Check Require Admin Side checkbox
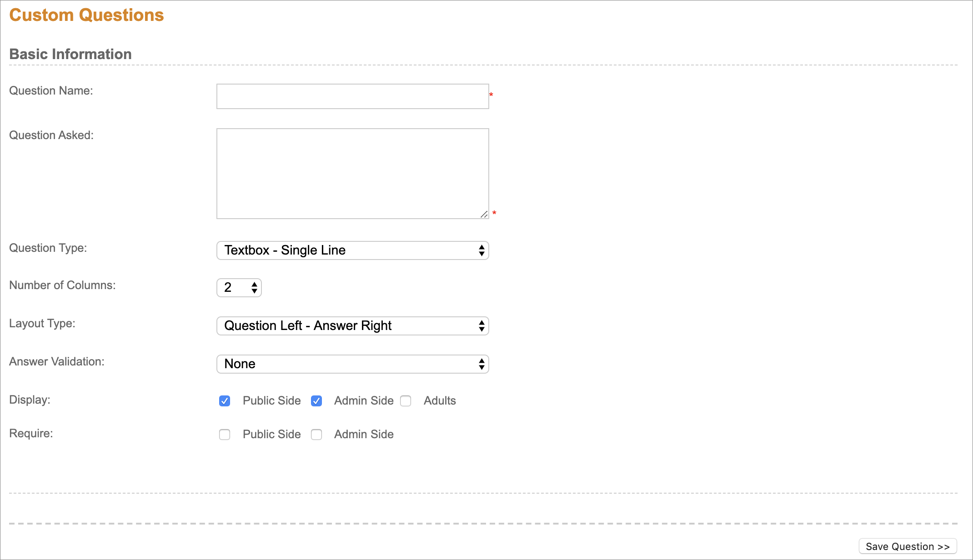Viewport: 973px width, 560px height. pos(316,435)
